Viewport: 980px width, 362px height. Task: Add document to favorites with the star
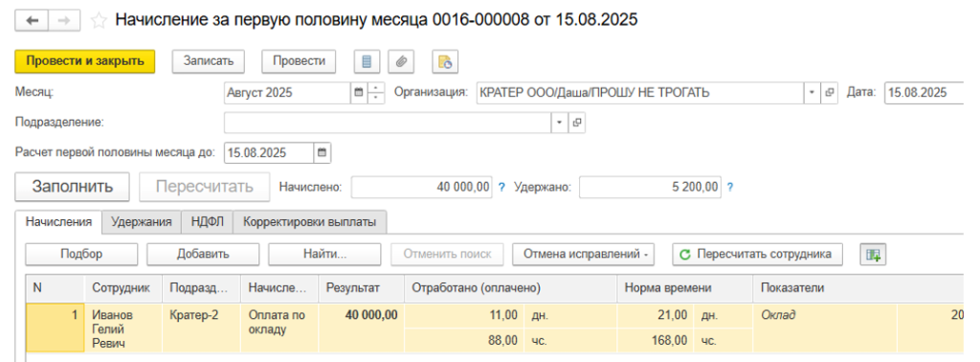point(99,21)
